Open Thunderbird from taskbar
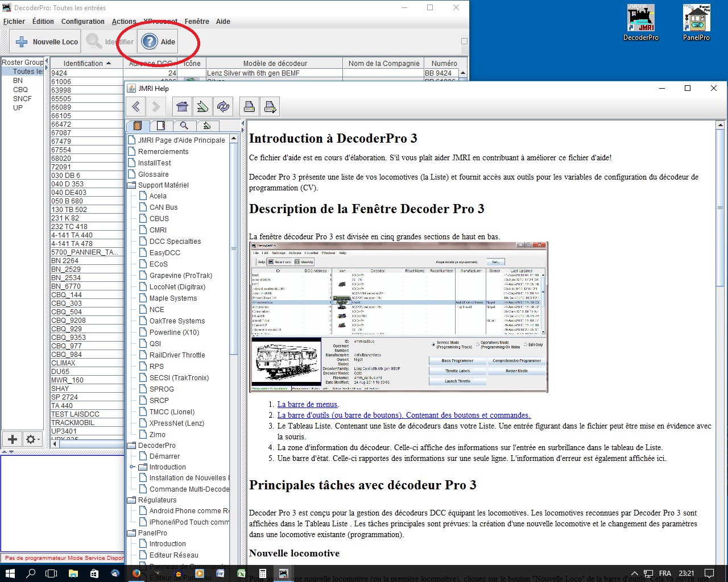The height and width of the screenshot is (582, 728). (115, 573)
